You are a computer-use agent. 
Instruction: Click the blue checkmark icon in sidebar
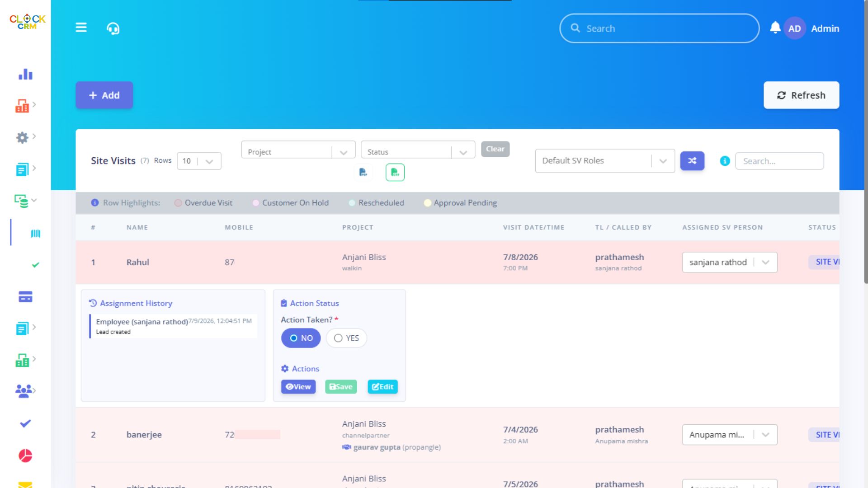(25, 423)
